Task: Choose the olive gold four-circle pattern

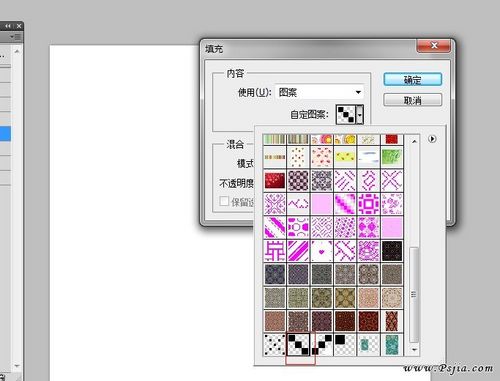Action: click(345, 298)
